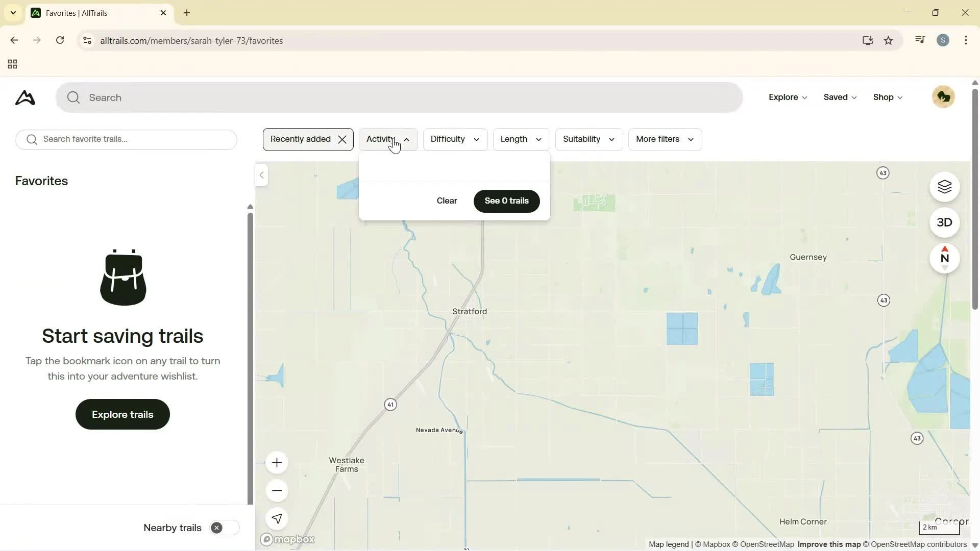Open the user account avatar menu

(943, 96)
